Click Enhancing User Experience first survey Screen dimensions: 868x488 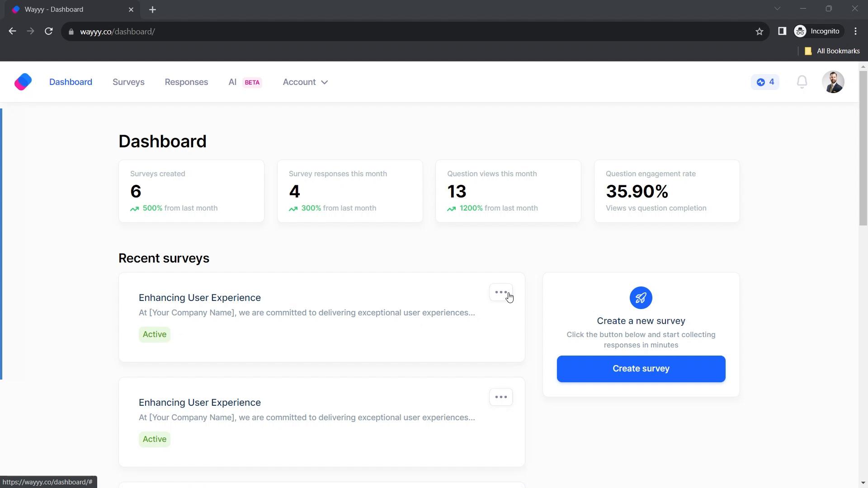coord(200,297)
